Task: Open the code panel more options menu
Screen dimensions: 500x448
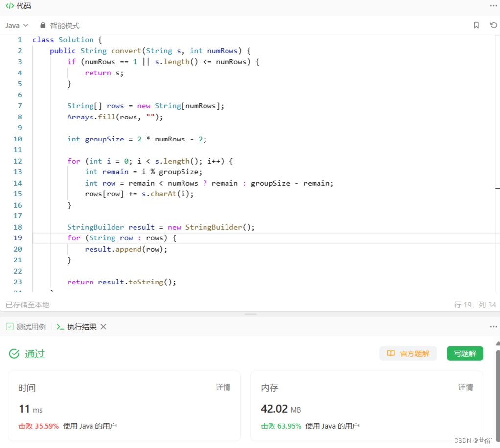Action: [x=493, y=6]
